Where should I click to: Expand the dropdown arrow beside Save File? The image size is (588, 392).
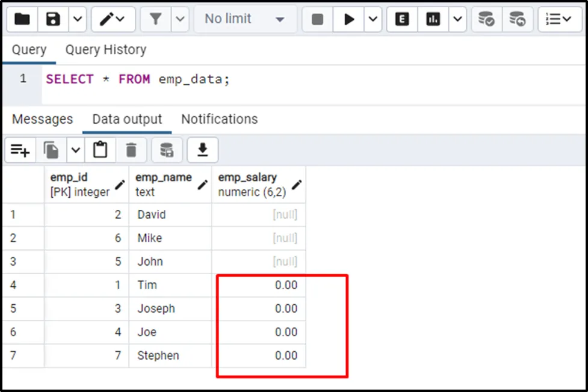78,19
